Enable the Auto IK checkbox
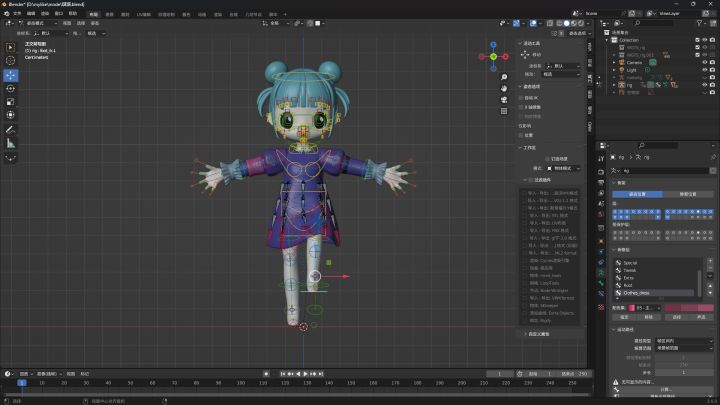This screenshot has height=405, width=720. (521, 98)
